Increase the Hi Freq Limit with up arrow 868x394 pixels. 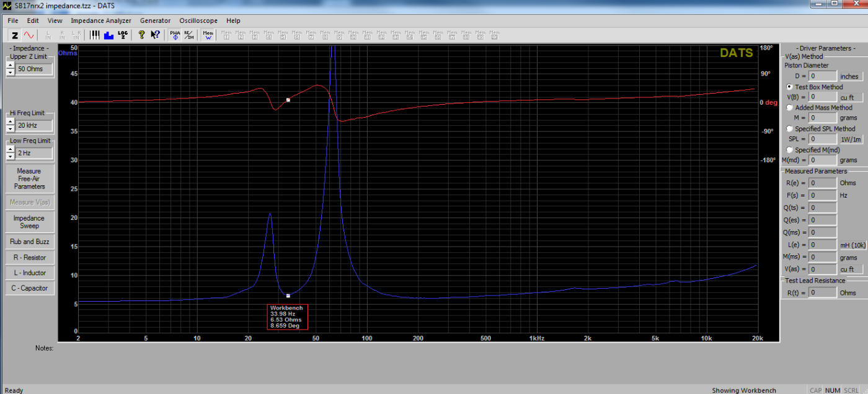click(x=10, y=122)
